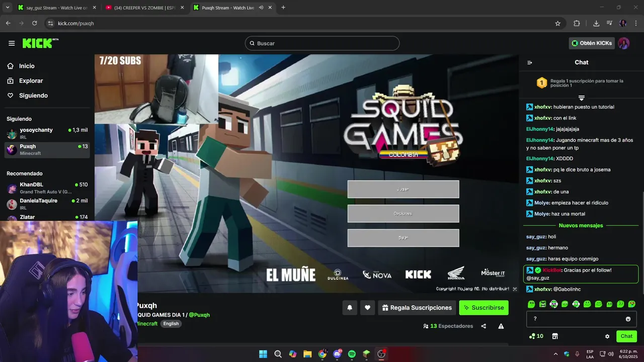This screenshot has height=362, width=644.
Task: Collapse the chat panel with arrow icon
Action: click(x=529, y=62)
